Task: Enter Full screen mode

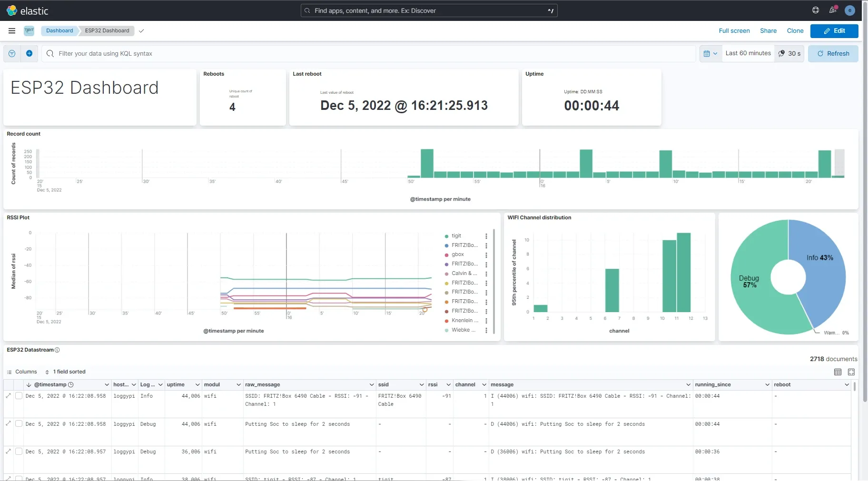Action: coord(734,31)
